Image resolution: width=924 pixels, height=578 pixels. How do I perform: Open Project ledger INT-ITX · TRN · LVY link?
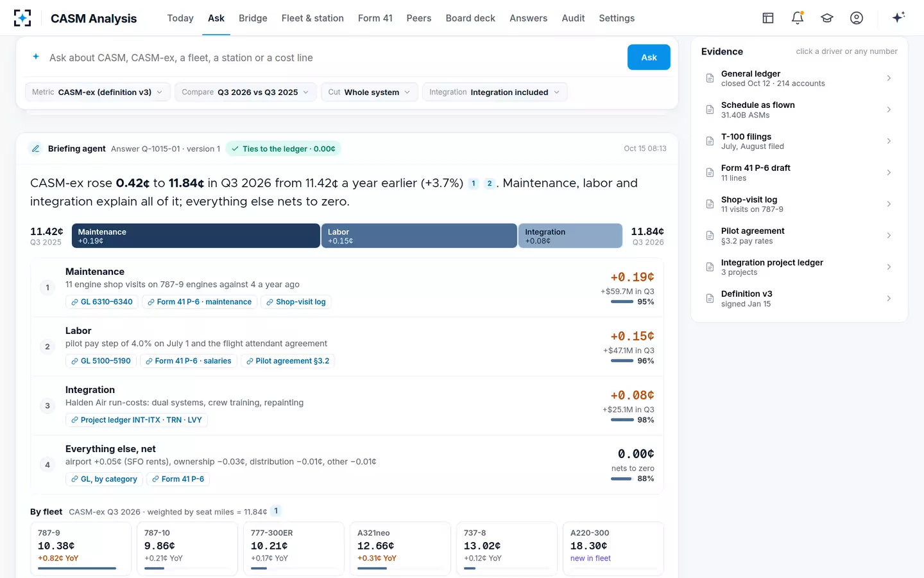pos(137,420)
